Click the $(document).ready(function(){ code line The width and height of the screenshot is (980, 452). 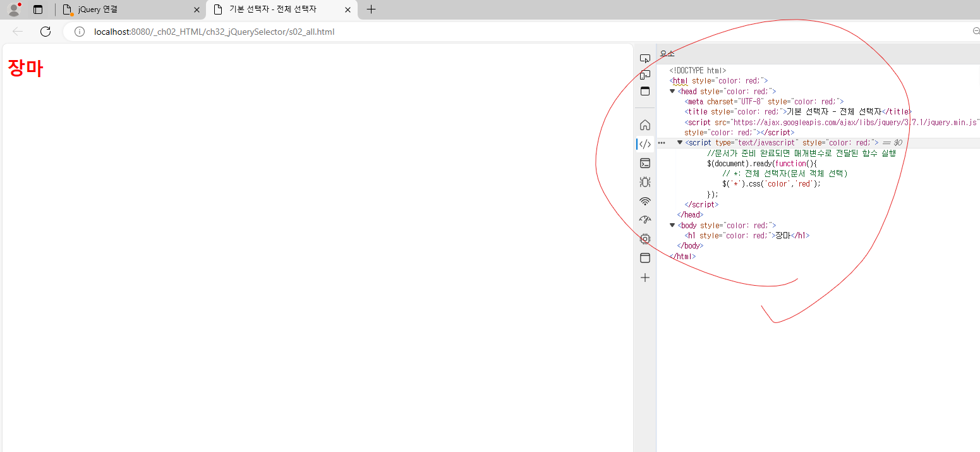tap(762, 164)
